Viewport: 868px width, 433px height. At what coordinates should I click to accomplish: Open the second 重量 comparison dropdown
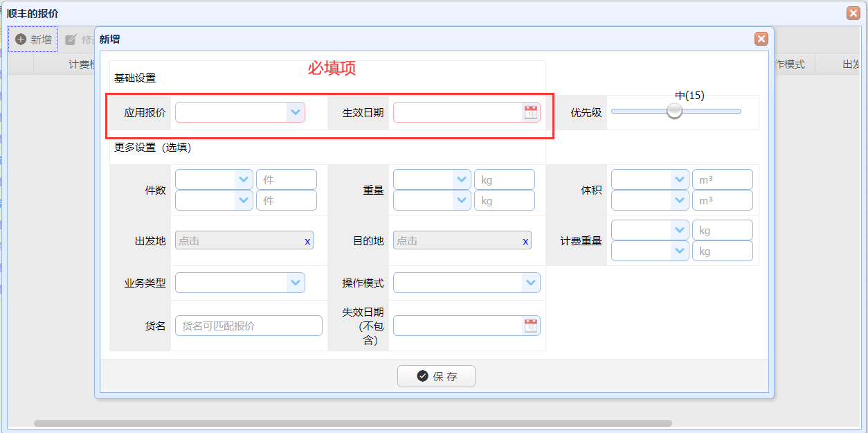(462, 200)
